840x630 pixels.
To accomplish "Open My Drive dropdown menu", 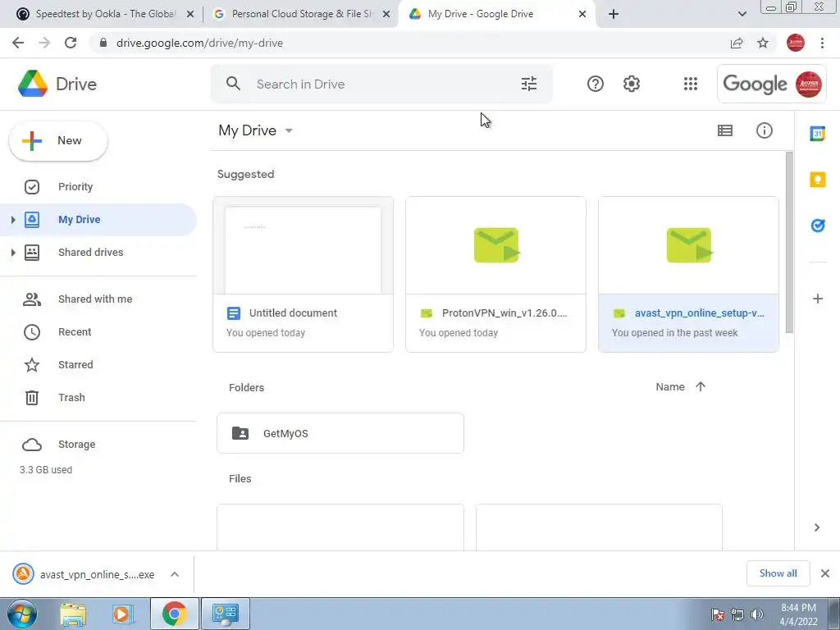I will click(x=289, y=130).
